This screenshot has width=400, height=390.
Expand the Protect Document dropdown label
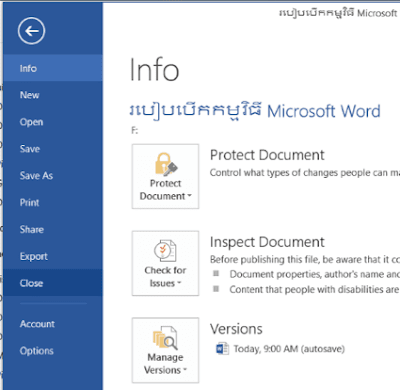166,190
